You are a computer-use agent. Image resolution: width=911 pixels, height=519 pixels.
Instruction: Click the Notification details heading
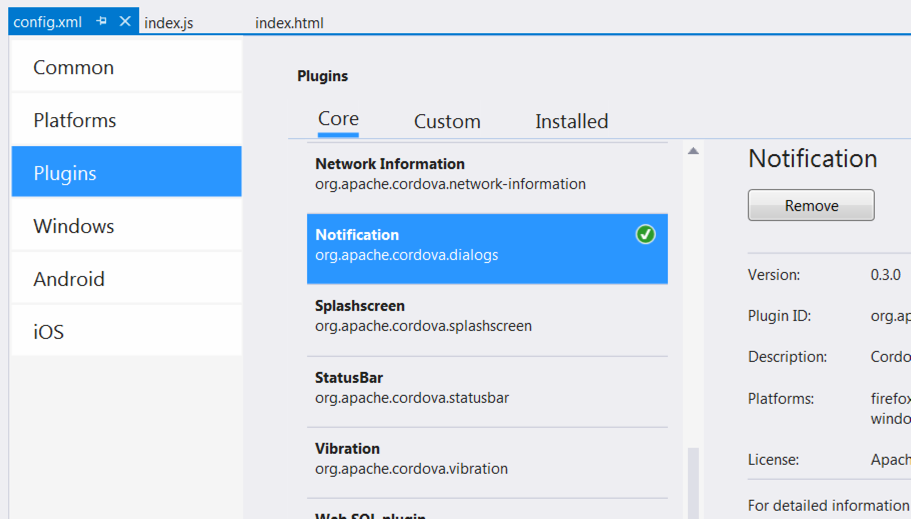(x=812, y=159)
